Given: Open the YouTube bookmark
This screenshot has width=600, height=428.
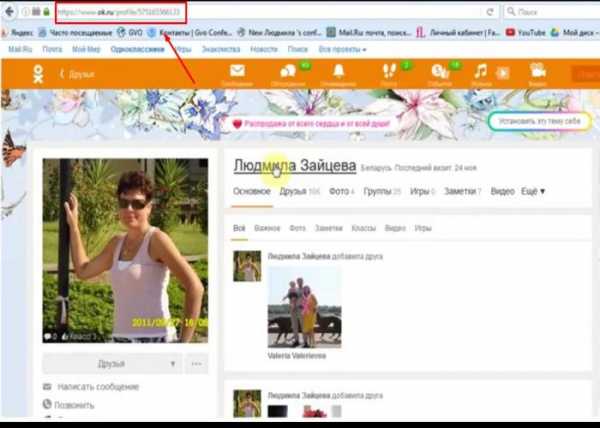Looking at the screenshot, I should [x=526, y=33].
